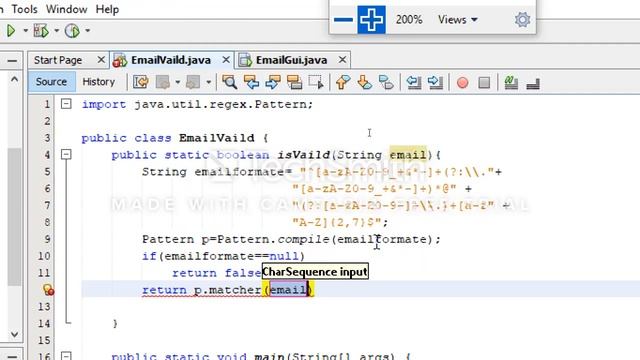Open magnifier settings gear icon
This screenshot has width=640, height=360.
point(522,19)
